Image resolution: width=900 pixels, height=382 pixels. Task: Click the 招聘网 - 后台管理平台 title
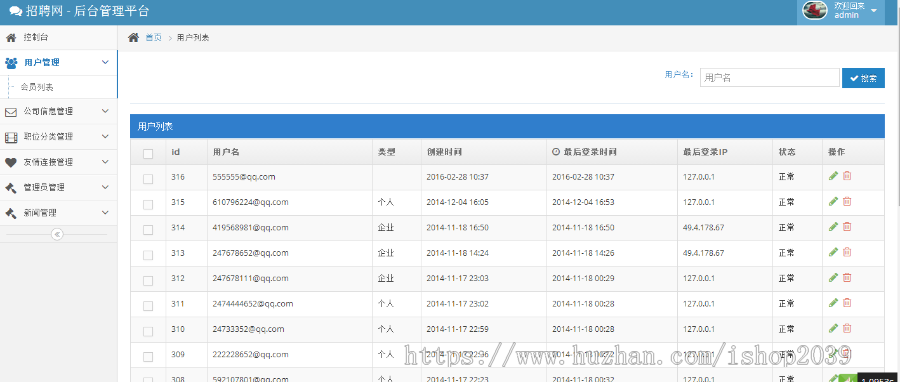[87, 11]
